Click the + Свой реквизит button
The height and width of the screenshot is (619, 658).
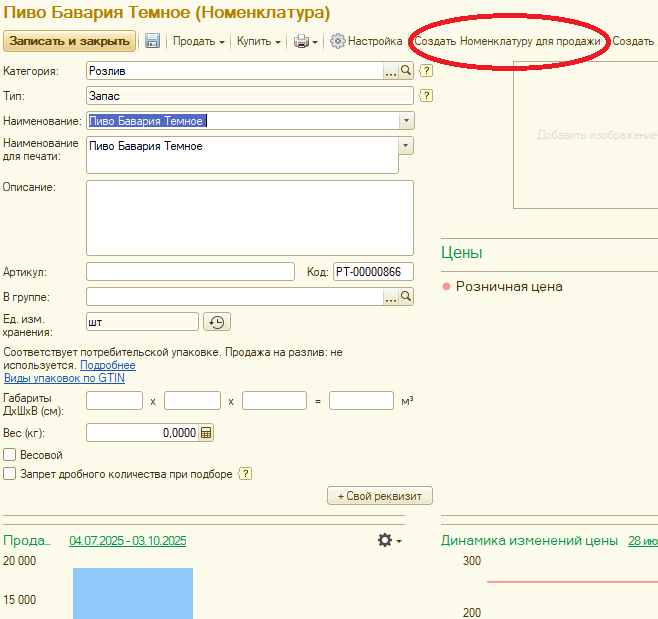click(x=380, y=496)
